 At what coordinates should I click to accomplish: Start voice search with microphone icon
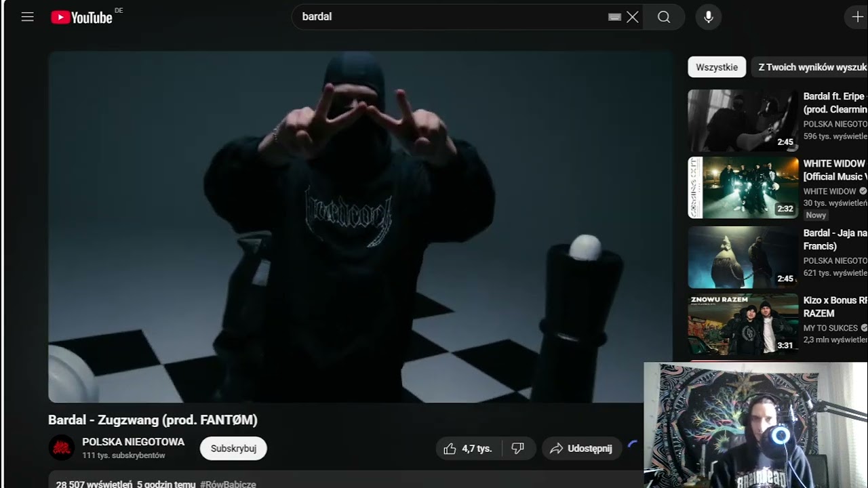[x=709, y=17]
